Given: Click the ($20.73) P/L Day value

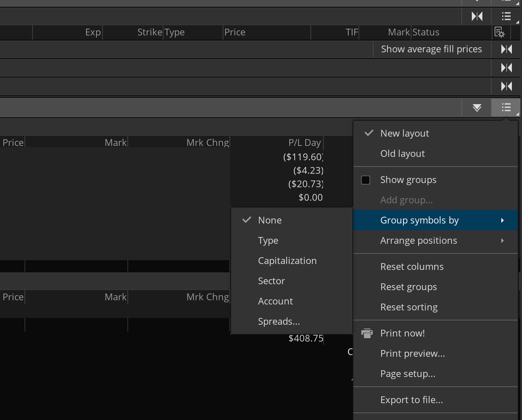Looking at the screenshot, I should (306, 184).
